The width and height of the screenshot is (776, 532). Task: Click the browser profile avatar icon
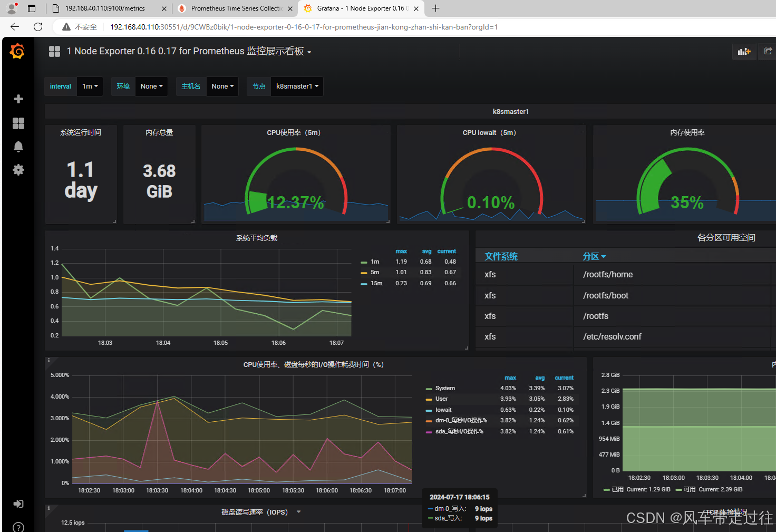click(x=11, y=8)
